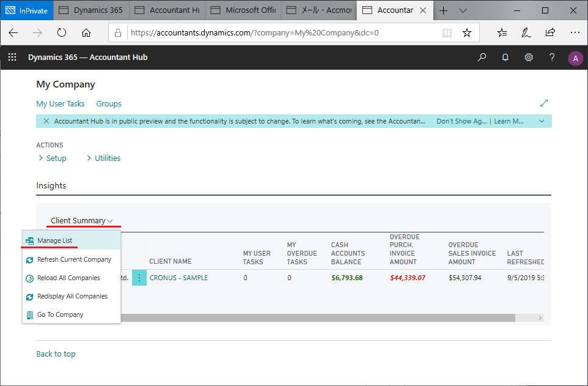The height and width of the screenshot is (386, 588).
Task: Open notifications bell icon
Action: click(x=505, y=57)
